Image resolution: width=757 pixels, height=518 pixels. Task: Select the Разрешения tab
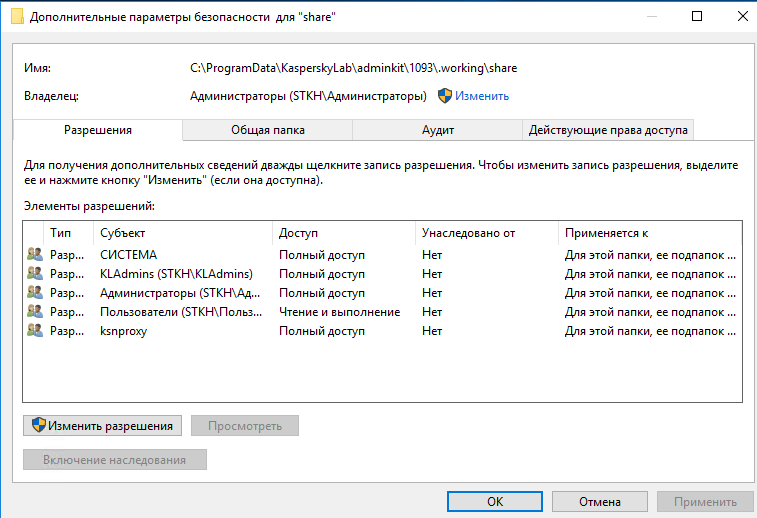tap(98, 130)
